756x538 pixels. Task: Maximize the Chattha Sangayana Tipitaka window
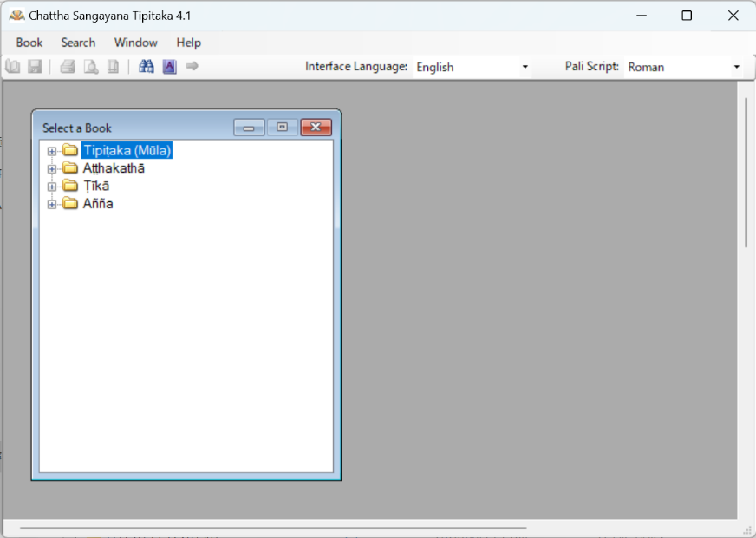pyautogui.click(x=687, y=16)
